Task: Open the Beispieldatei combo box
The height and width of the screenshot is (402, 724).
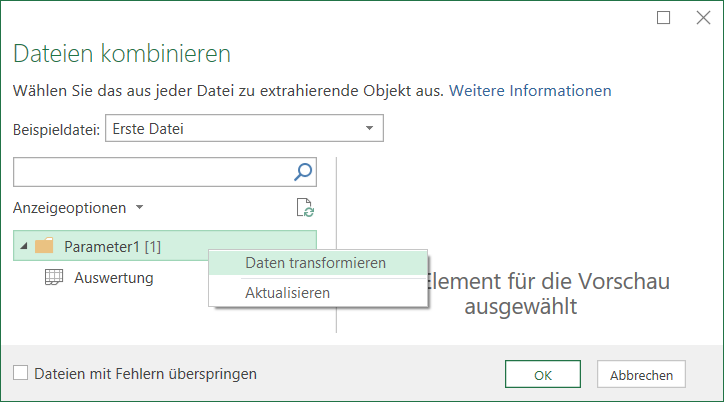Action: pyautogui.click(x=244, y=129)
